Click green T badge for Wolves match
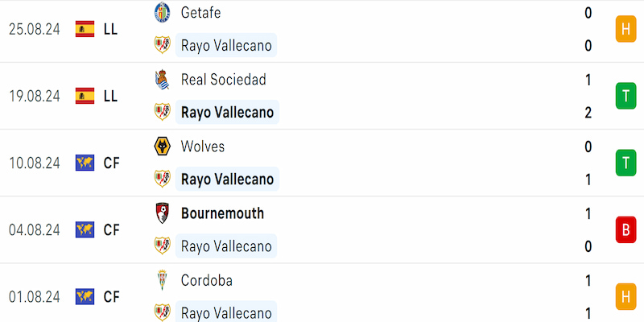The height and width of the screenshot is (322, 644). point(625,163)
